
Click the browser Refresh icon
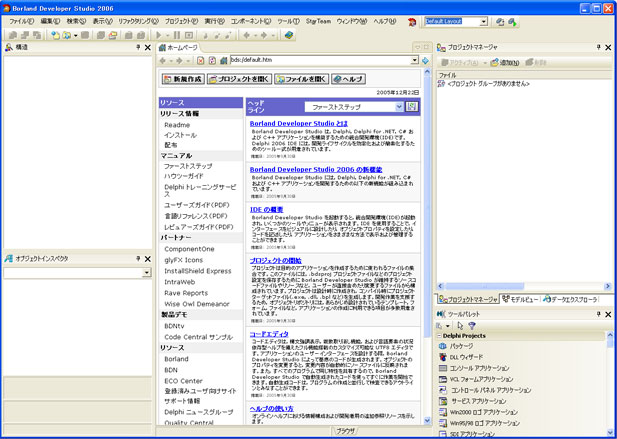(212, 61)
